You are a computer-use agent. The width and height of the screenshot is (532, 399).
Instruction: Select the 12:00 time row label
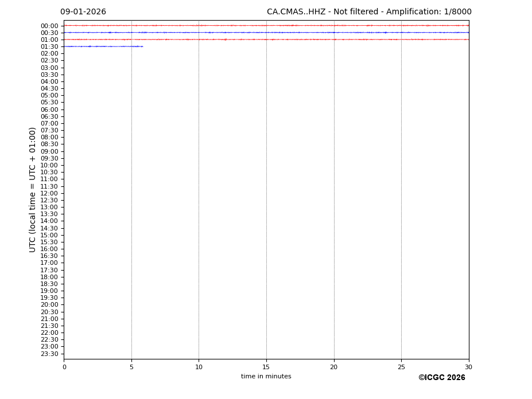click(x=49, y=193)
